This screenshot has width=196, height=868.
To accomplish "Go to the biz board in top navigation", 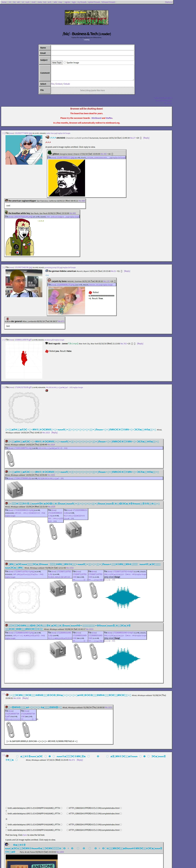I will click(x=14, y=2).
